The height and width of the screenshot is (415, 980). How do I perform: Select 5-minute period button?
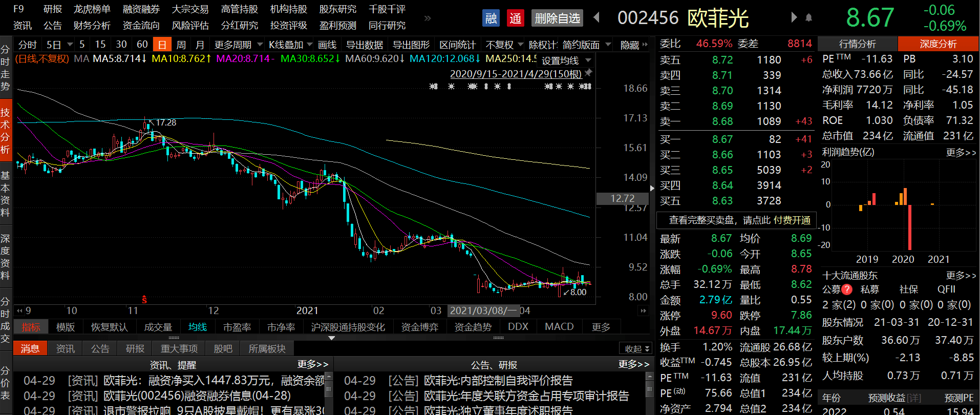tap(82, 45)
